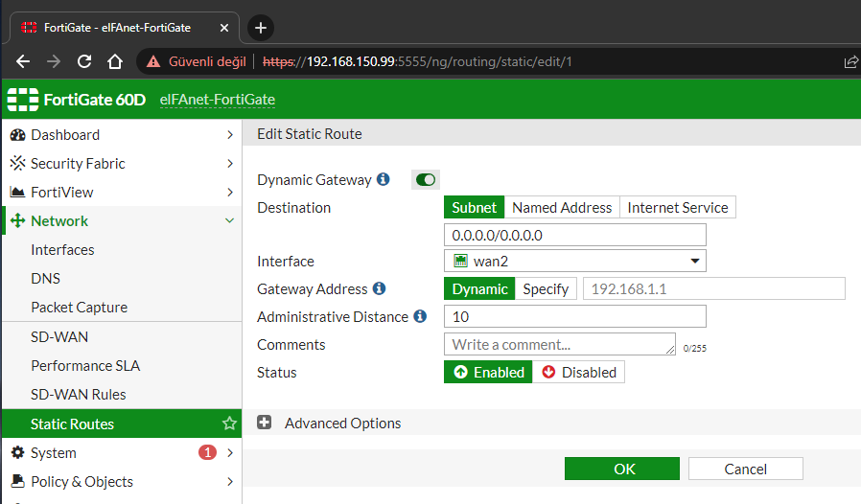The height and width of the screenshot is (504, 861).
Task: Click the Gateway Address info icon
Action: click(x=380, y=288)
